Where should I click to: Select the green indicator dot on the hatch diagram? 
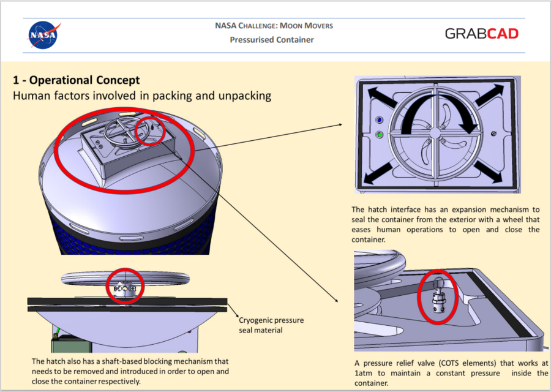click(x=380, y=135)
